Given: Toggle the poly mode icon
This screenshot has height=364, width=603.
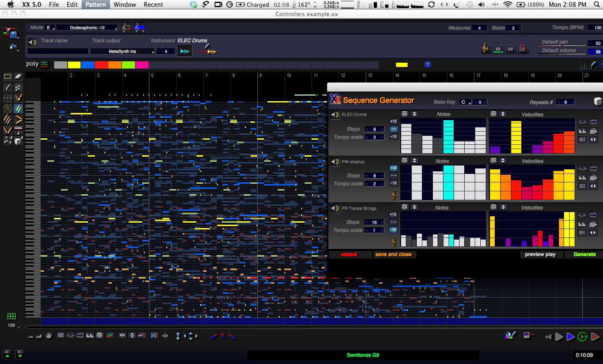Looking at the screenshot, I should tap(44, 64).
